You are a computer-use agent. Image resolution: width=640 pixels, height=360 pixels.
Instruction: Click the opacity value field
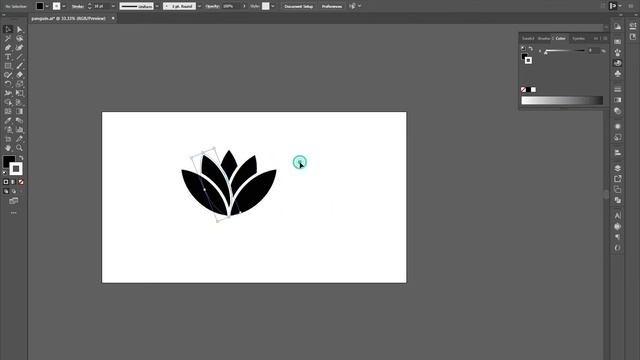tap(230, 6)
